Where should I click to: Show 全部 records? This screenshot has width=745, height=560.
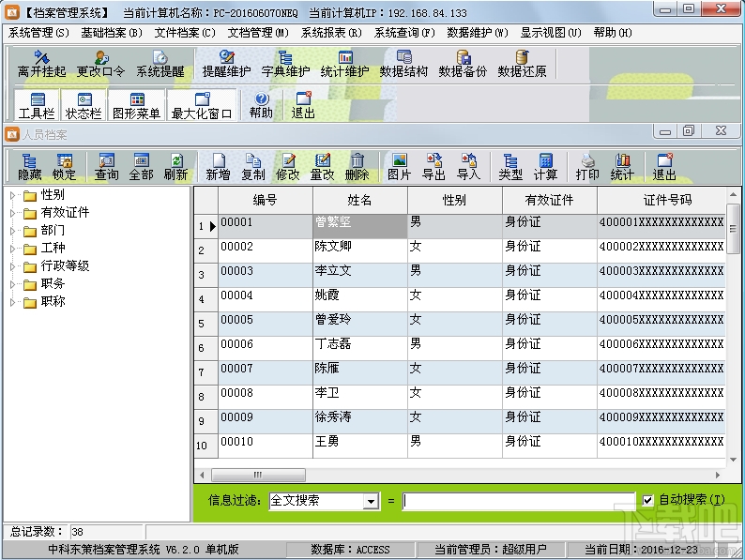pyautogui.click(x=141, y=167)
